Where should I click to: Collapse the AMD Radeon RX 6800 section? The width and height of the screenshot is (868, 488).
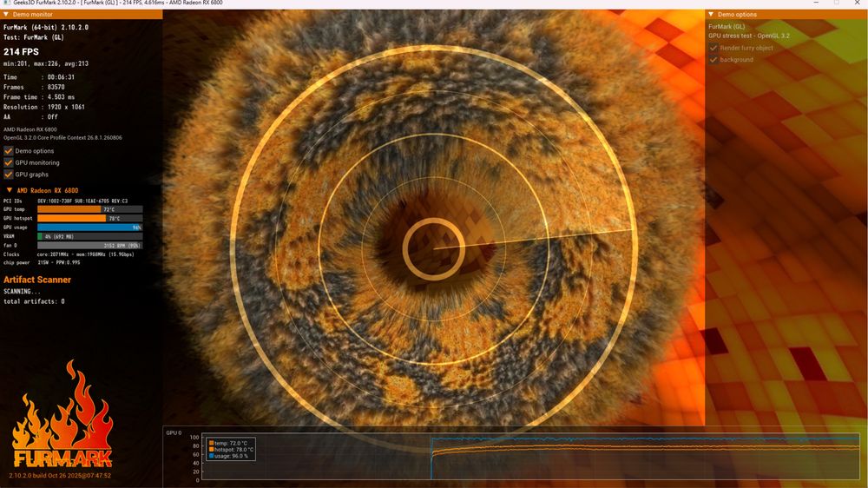point(10,190)
